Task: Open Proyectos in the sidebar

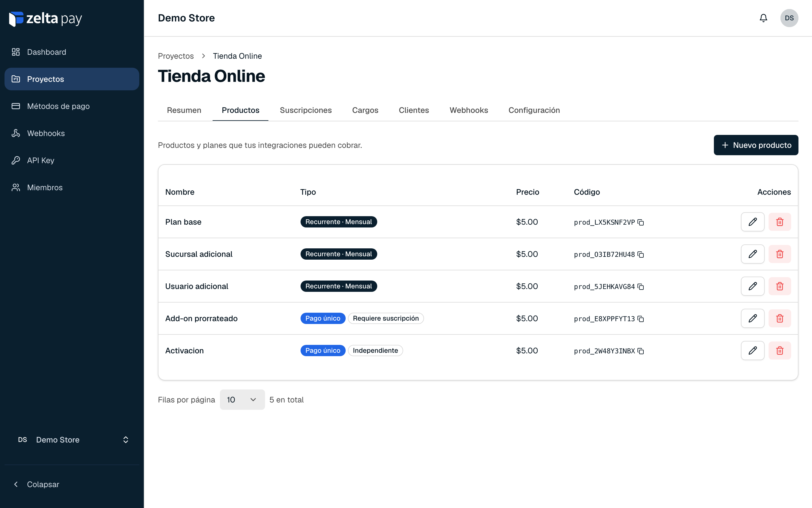Action: coord(72,79)
